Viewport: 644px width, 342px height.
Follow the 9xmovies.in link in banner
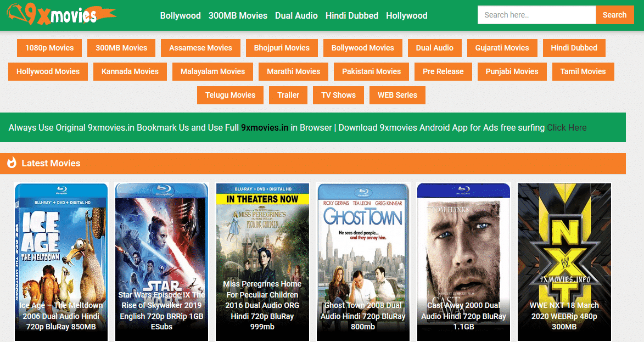click(265, 128)
